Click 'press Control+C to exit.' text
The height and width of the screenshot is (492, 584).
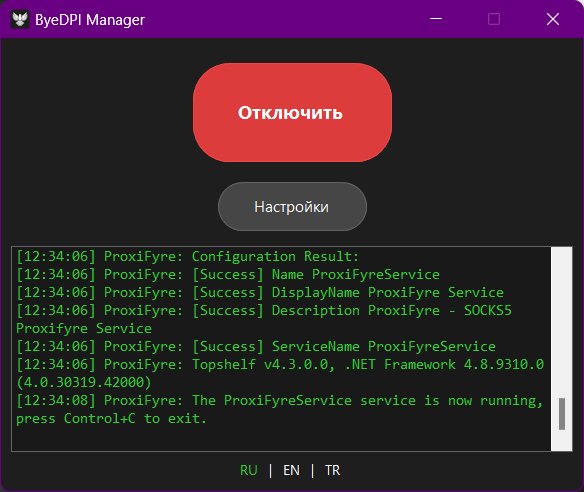111,419
